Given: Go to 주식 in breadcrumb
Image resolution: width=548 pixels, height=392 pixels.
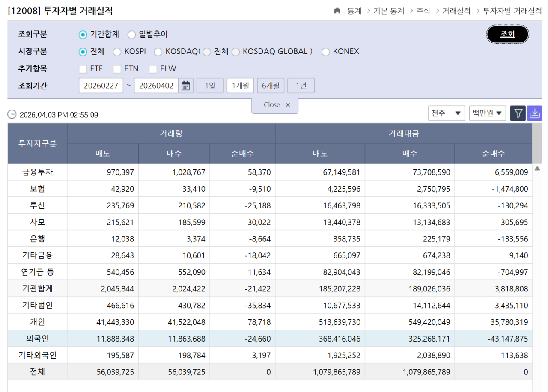Looking at the screenshot, I should click(423, 11).
